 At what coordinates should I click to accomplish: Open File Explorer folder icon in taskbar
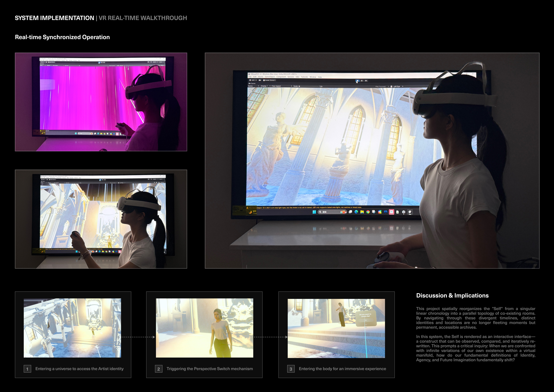click(x=362, y=212)
